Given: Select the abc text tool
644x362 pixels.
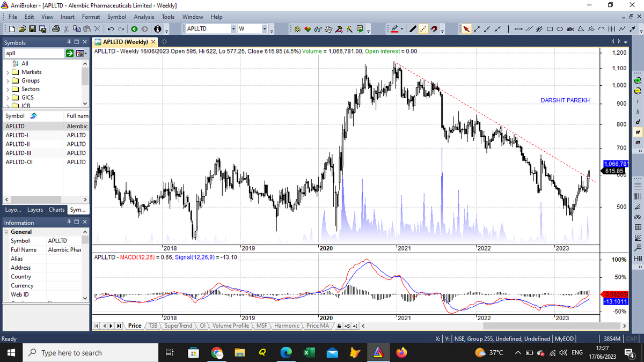Looking at the screenshot, I should 570,29.
